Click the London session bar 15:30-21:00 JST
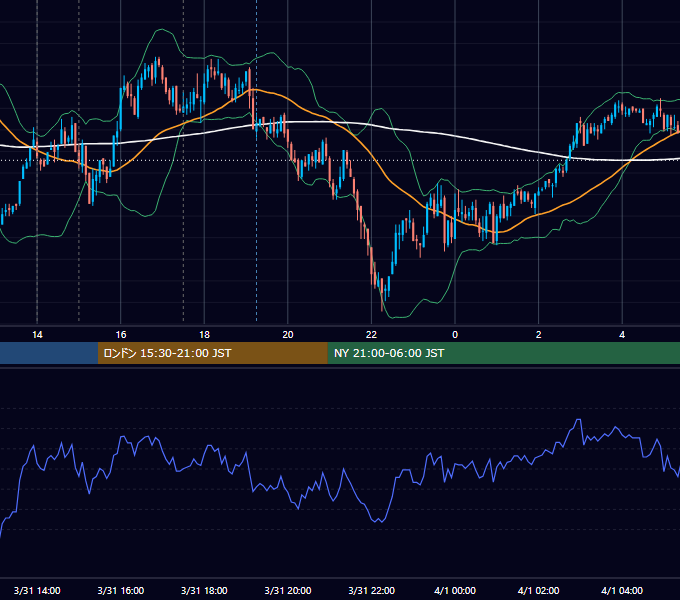 click(212, 353)
